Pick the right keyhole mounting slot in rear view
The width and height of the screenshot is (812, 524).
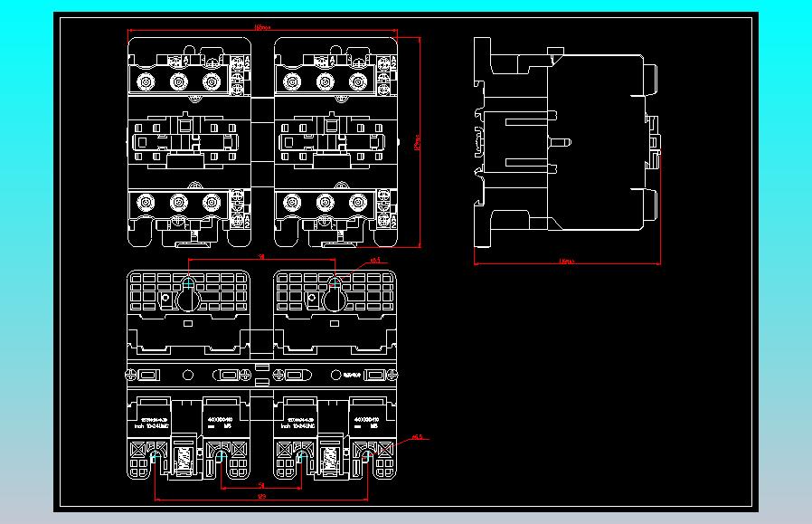pos(335,294)
